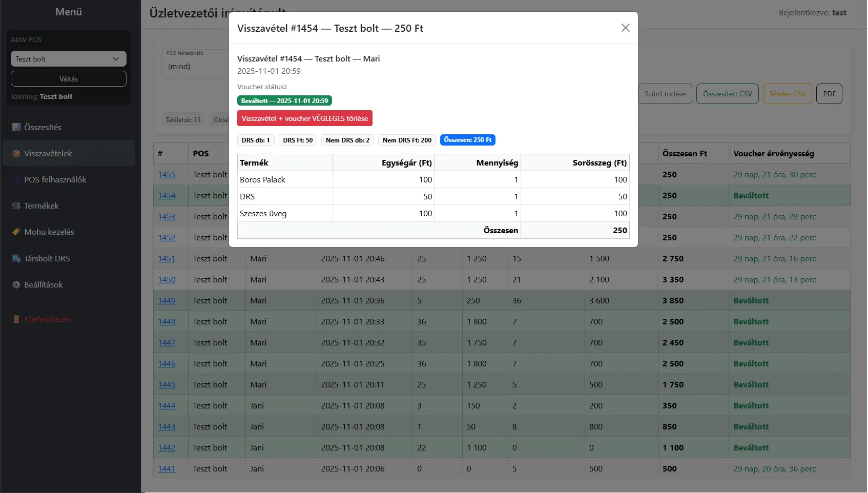Screen dimensions: 868x493
Task: Export using the Összesített CSV button
Action: click(727, 94)
